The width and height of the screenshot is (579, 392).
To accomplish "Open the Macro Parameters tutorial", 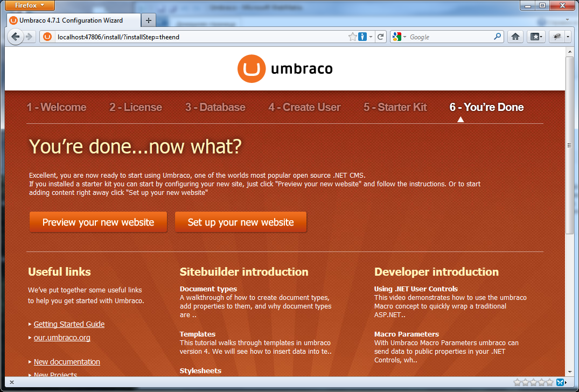I will (x=407, y=334).
